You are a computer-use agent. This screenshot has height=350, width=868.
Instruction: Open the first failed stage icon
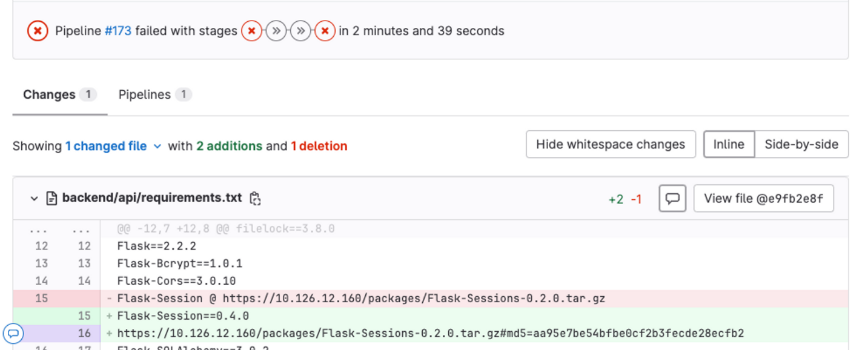pyautogui.click(x=251, y=31)
